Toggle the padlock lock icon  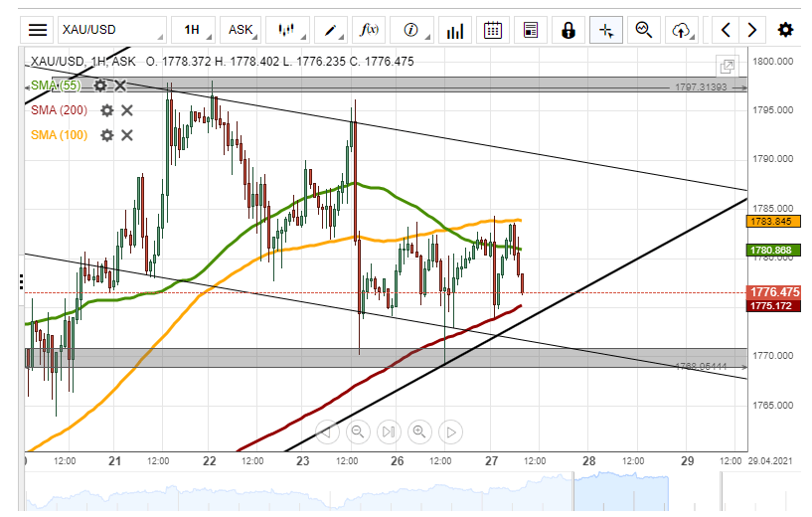click(568, 30)
